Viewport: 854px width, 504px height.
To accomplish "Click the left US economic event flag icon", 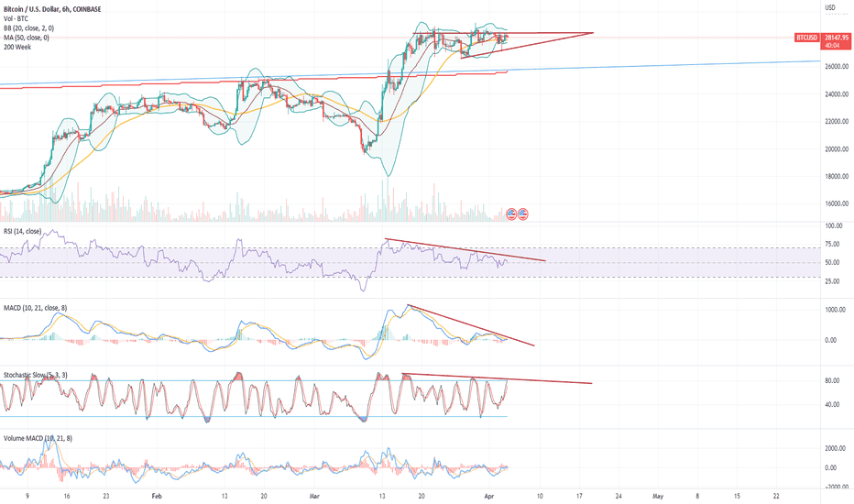I will click(x=511, y=214).
